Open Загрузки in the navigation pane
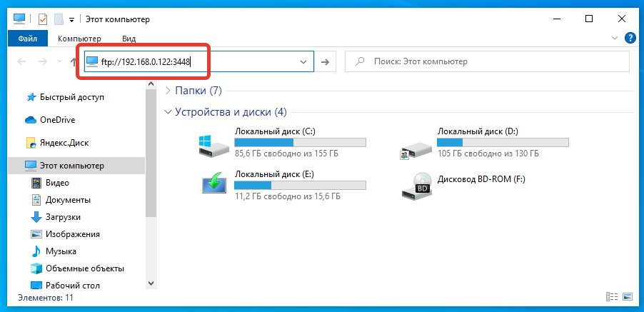 click(x=63, y=217)
